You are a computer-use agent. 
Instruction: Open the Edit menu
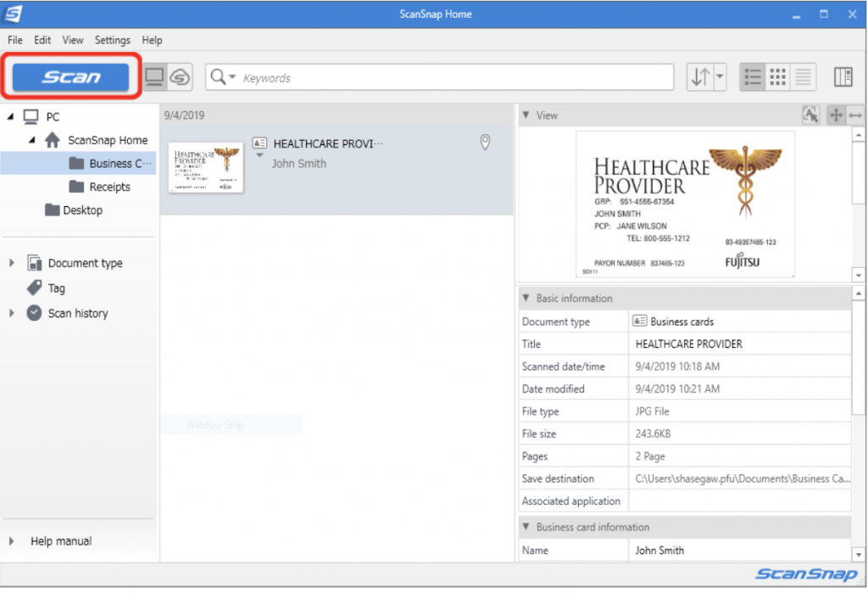[x=42, y=40]
